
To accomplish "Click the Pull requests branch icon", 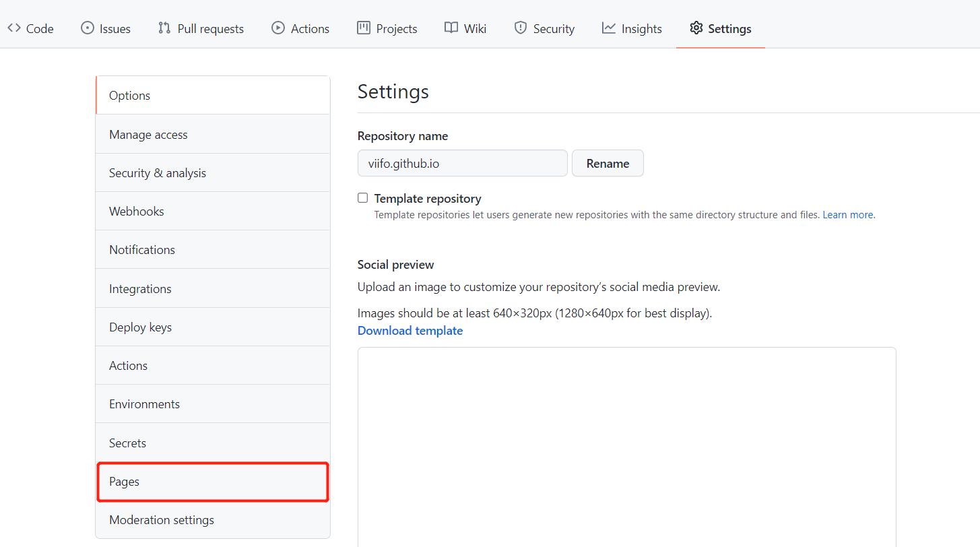I will (164, 28).
